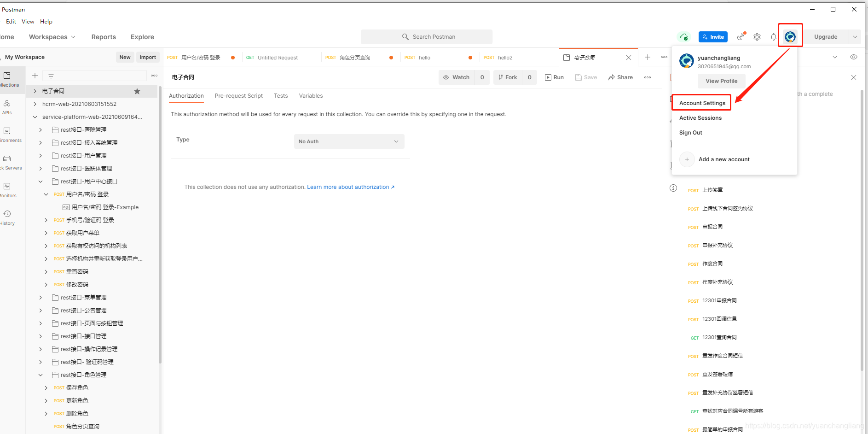Click the cloud sync status icon
Screen dimensions: 868x434
pyautogui.click(x=684, y=37)
